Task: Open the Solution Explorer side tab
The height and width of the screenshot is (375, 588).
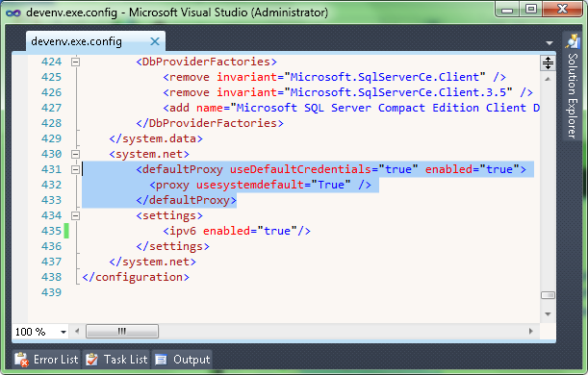Action: pos(573,86)
